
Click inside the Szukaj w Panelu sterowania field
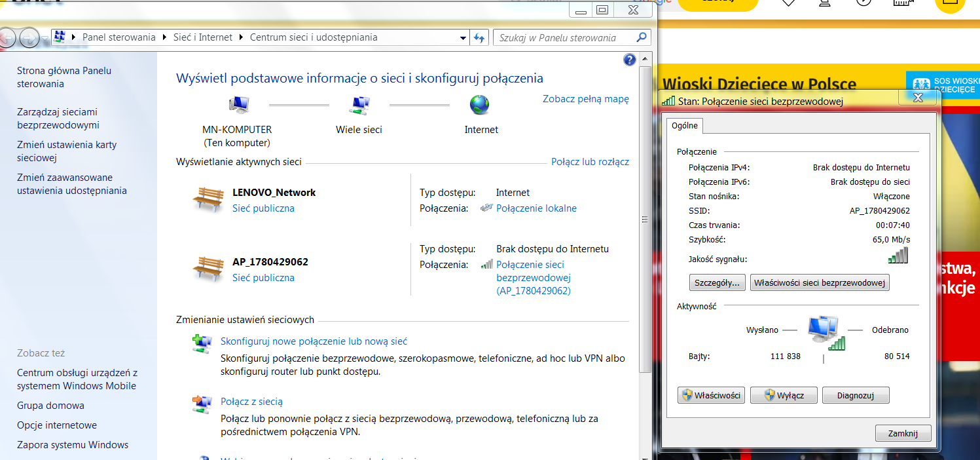[563, 37]
